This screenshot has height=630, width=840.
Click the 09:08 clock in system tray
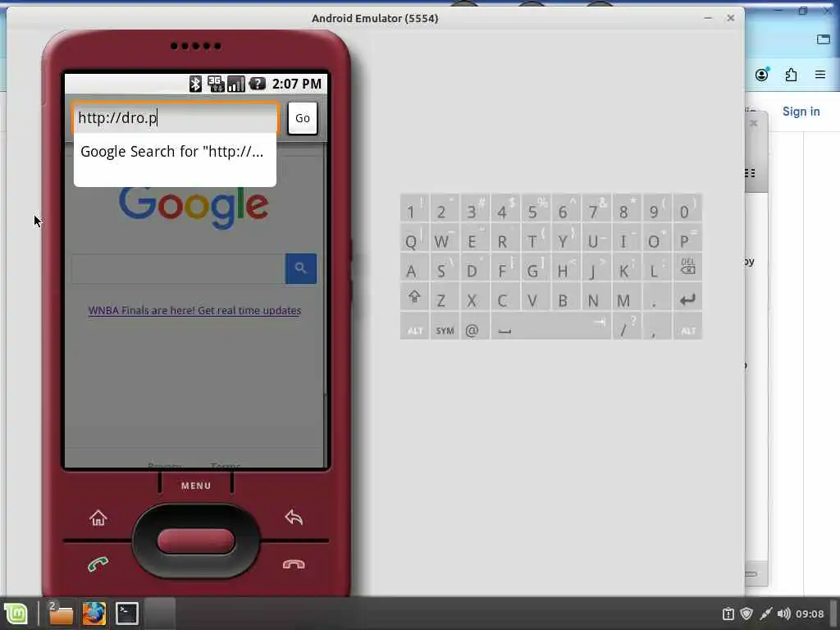[x=810, y=614]
